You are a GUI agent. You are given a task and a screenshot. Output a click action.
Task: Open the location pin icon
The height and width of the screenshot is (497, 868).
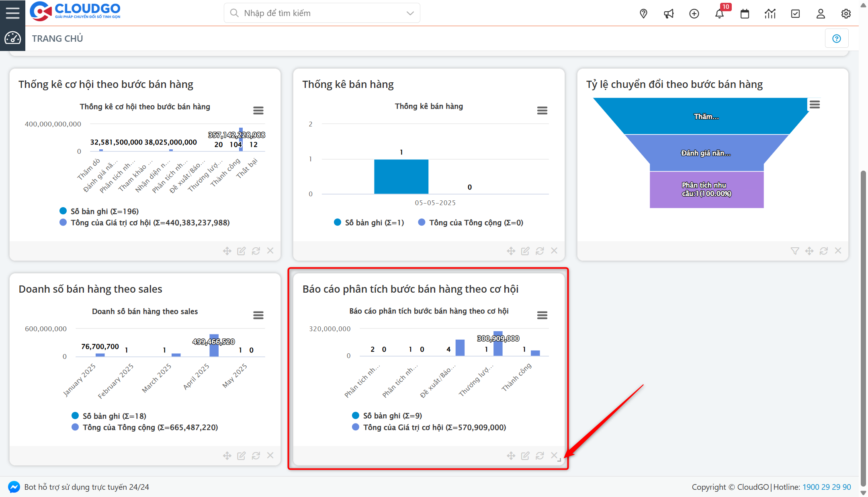point(643,14)
